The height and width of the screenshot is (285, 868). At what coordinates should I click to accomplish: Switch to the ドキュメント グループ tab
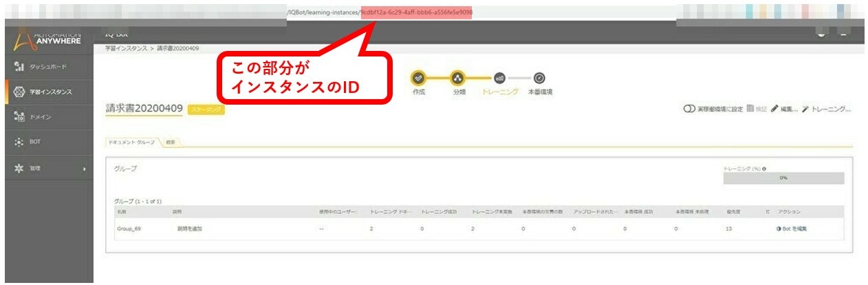tap(131, 142)
